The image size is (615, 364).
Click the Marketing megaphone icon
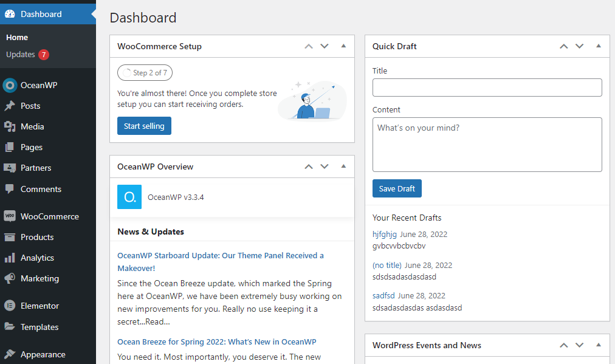click(9, 278)
